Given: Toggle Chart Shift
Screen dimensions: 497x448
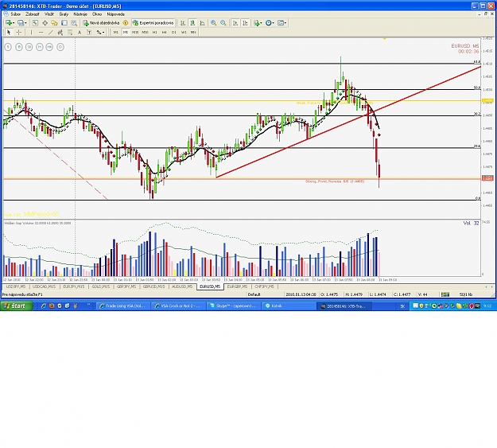Looking at the screenshot, I should pyautogui.click(x=245, y=23).
